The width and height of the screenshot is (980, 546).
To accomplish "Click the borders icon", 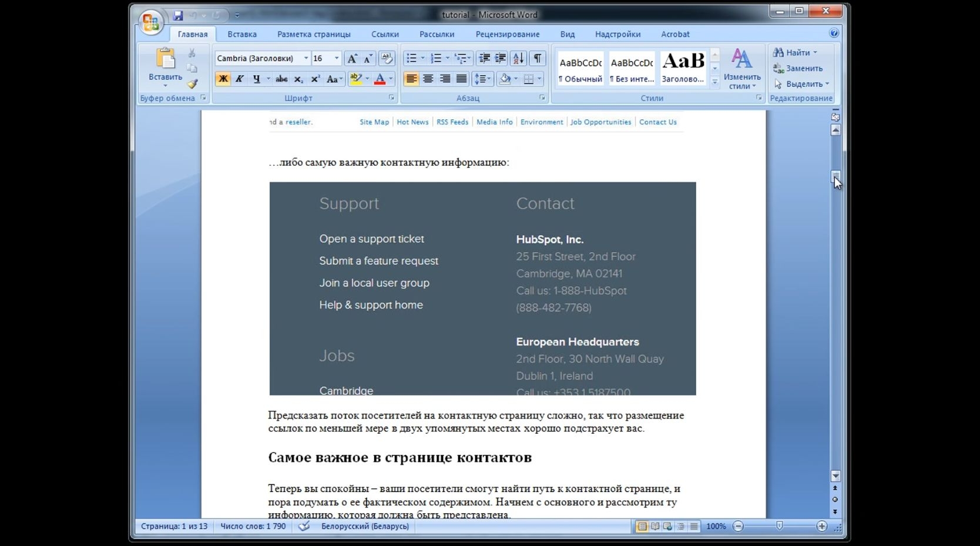I will (x=529, y=79).
